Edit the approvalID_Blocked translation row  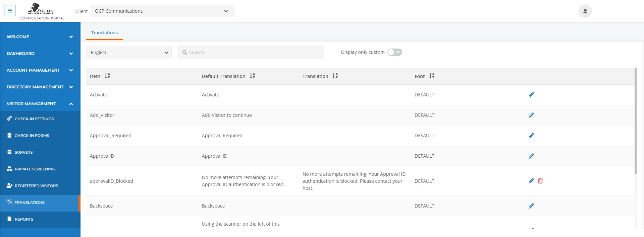point(531,181)
